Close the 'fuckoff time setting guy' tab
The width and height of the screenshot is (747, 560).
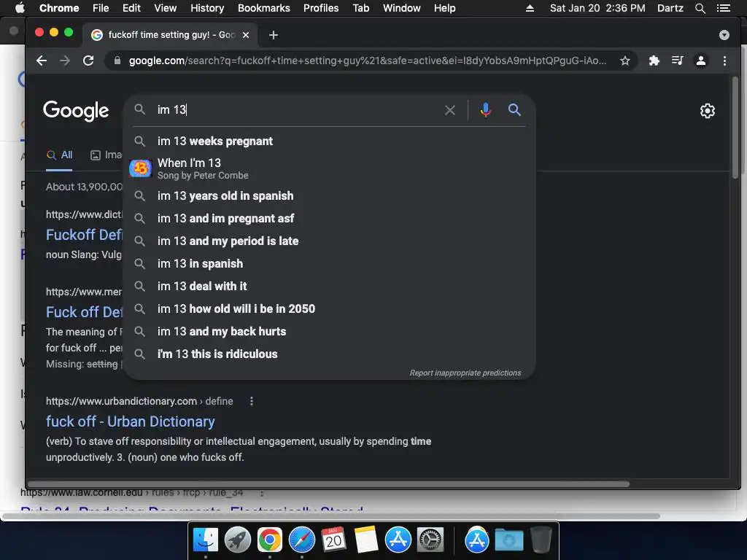point(246,35)
